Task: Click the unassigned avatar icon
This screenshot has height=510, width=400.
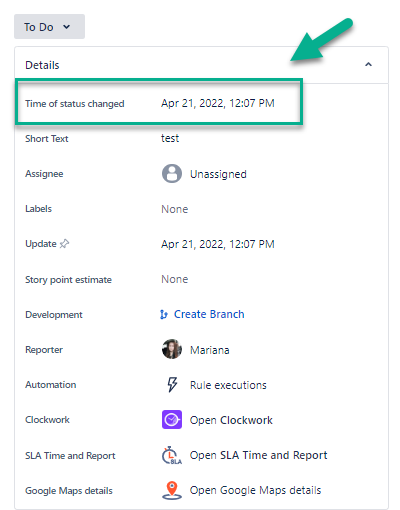Action: point(172,173)
